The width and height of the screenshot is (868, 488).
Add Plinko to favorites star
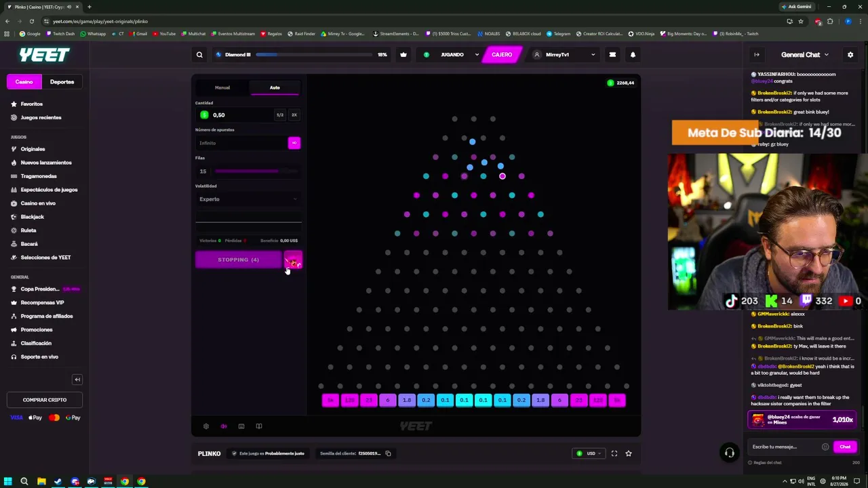629,453
